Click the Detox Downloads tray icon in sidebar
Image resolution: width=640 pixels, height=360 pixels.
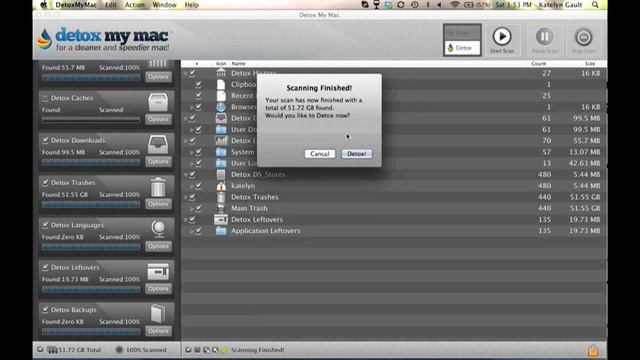(158, 144)
